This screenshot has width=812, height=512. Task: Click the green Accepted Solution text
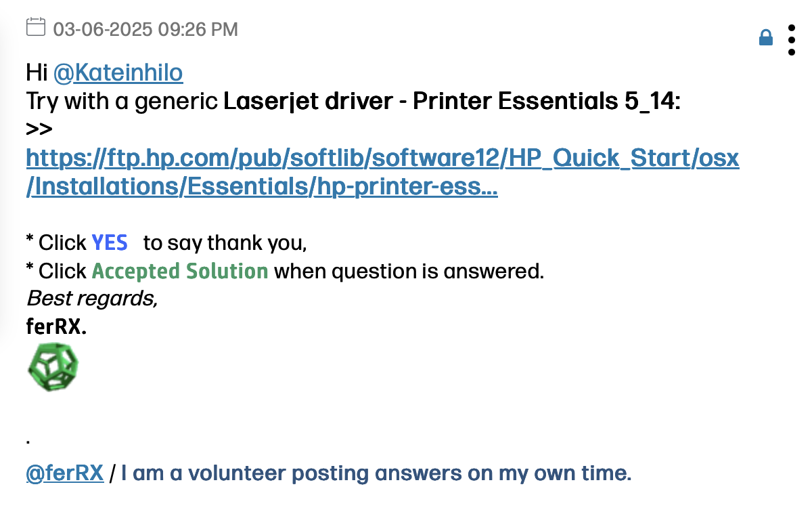coord(180,271)
